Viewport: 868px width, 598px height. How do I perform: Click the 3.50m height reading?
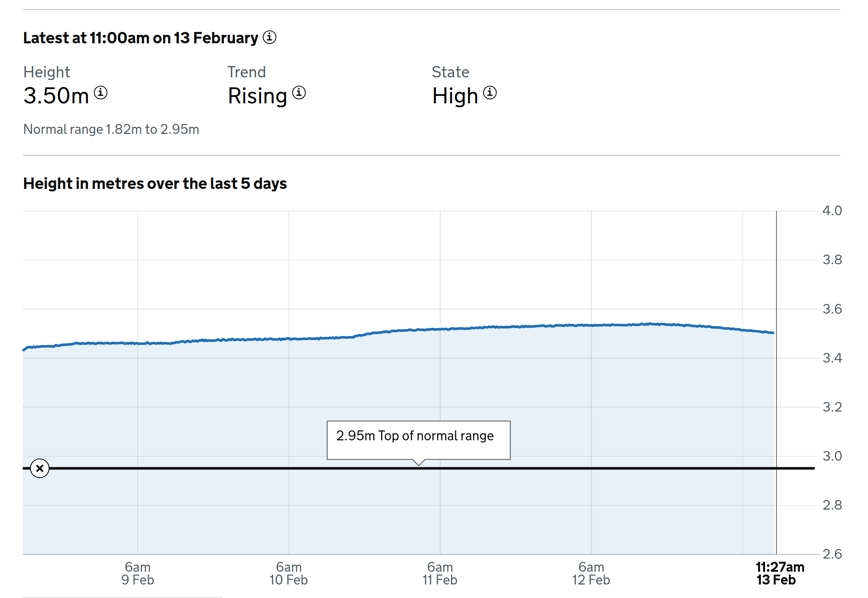(56, 96)
